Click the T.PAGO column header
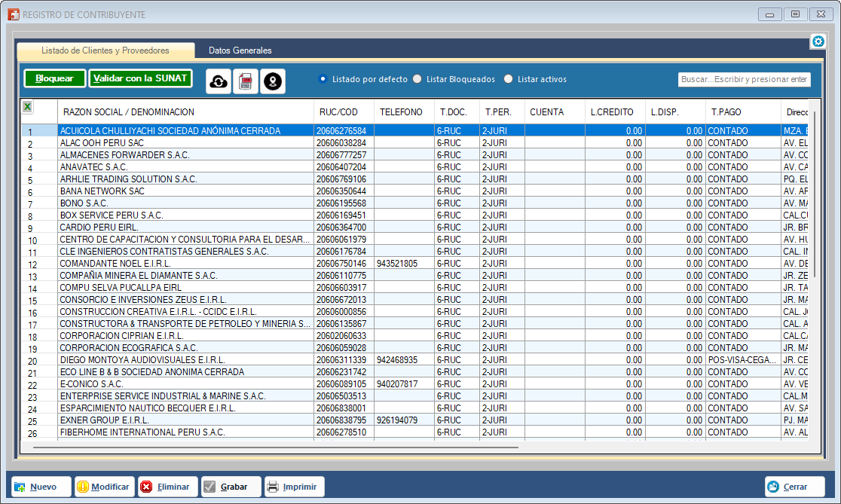Viewport: 841px width, 504px height. tap(743, 112)
